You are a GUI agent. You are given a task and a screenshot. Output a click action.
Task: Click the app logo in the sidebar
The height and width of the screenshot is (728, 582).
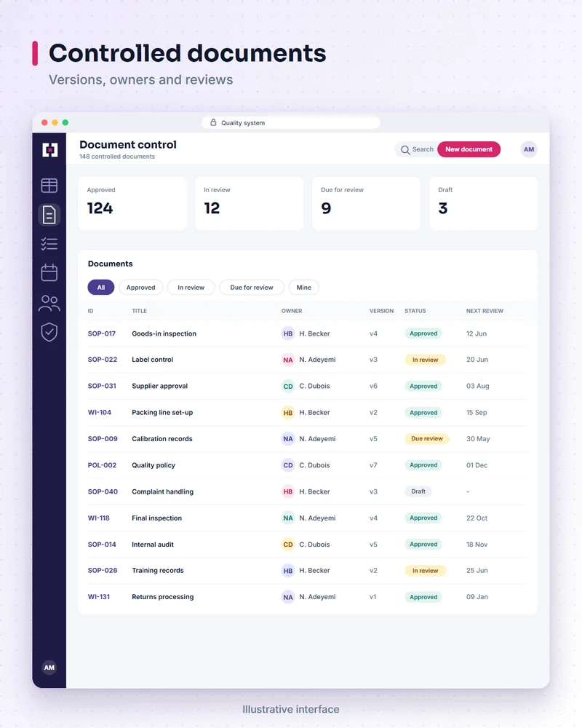click(49, 149)
